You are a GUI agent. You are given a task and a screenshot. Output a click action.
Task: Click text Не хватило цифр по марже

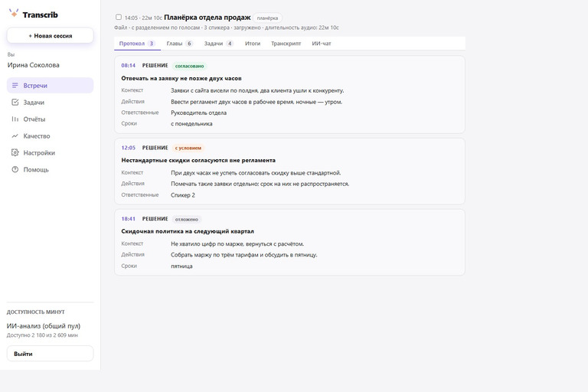click(207, 243)
